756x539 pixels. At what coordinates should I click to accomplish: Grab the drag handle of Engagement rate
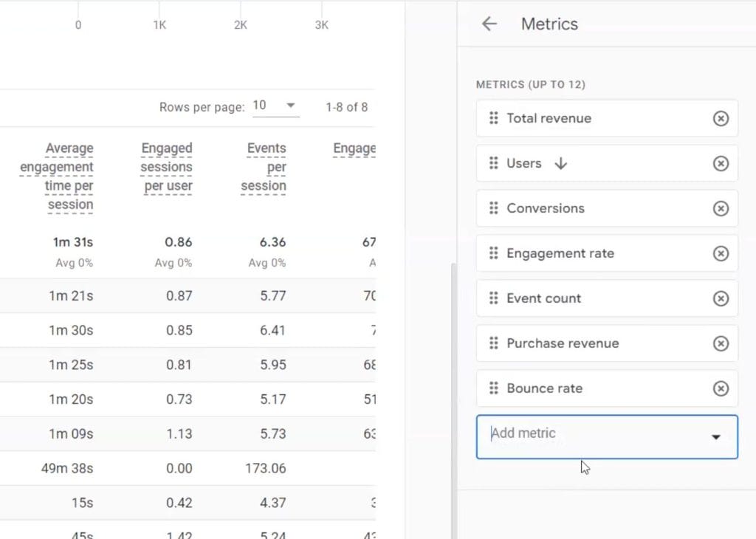(x=493, y=253)
